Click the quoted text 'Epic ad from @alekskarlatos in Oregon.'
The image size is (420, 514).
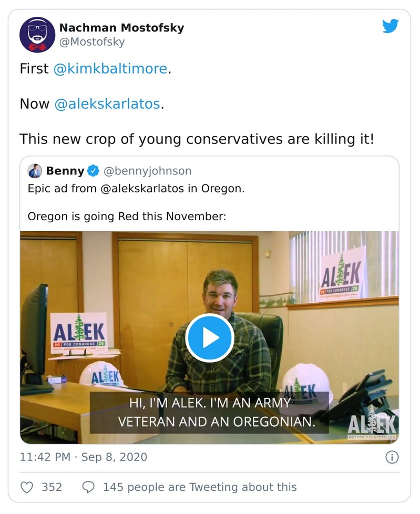(136, 189)
